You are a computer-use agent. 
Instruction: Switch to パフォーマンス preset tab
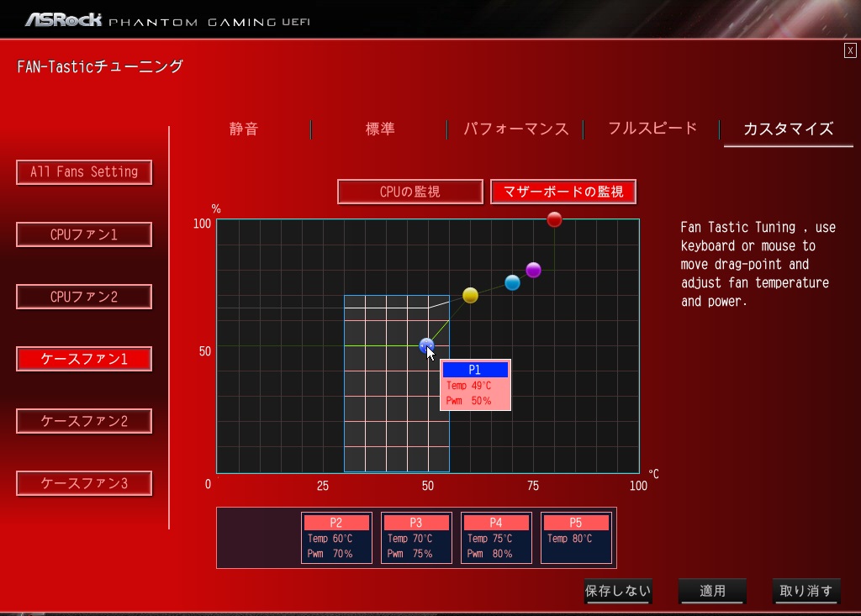pyautogui.click(x=515, y=129)
